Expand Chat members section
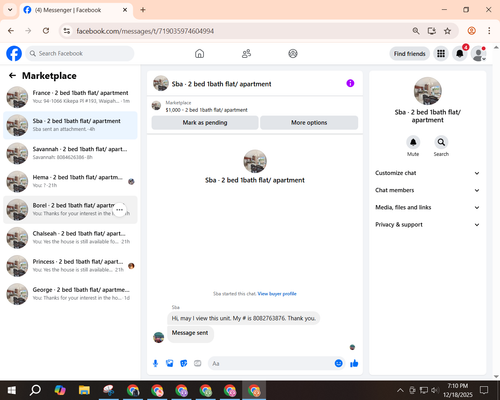The image size is (500, 400). (427, 190)
